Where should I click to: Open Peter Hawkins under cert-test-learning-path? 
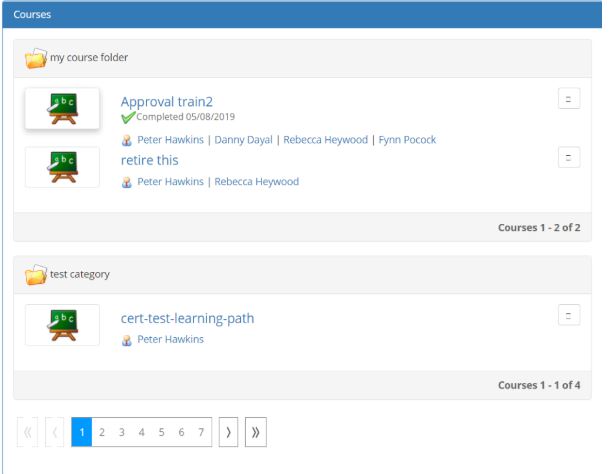(x=170, y=339)
